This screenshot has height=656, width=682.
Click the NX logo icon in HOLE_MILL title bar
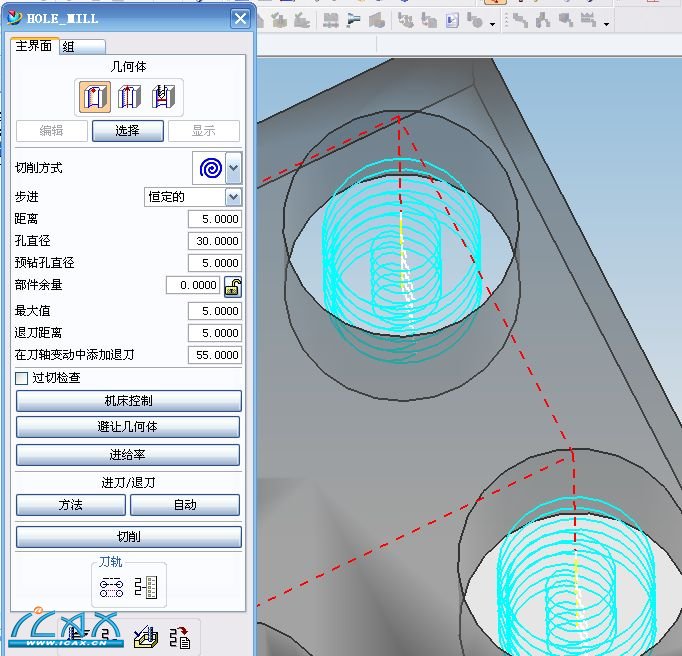[14, 18]
